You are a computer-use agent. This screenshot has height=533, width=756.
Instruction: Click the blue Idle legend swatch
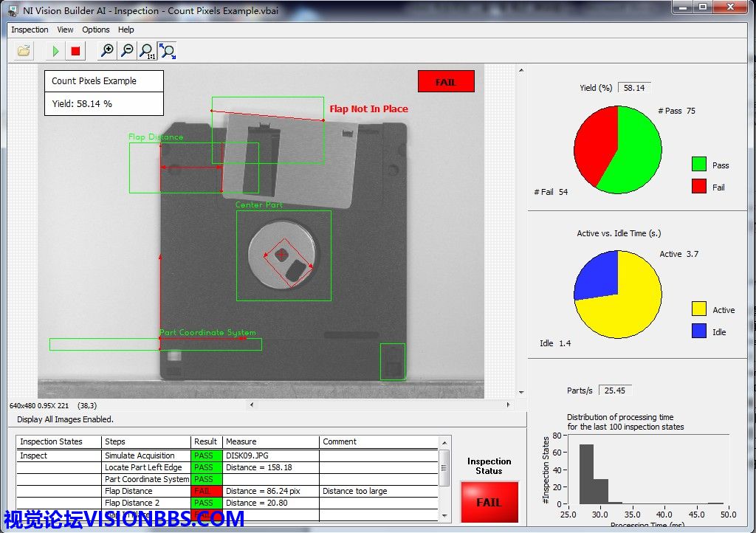pyautogui.click(x=698, y=331)
